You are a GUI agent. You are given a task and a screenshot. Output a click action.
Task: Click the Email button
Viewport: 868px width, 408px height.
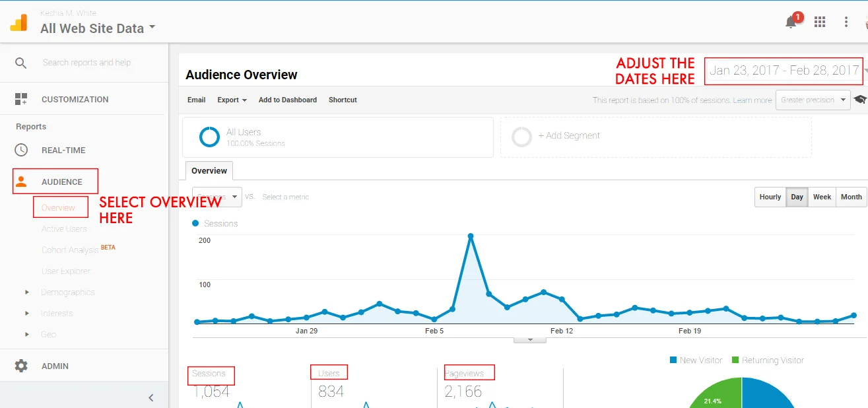pos(197,100)
